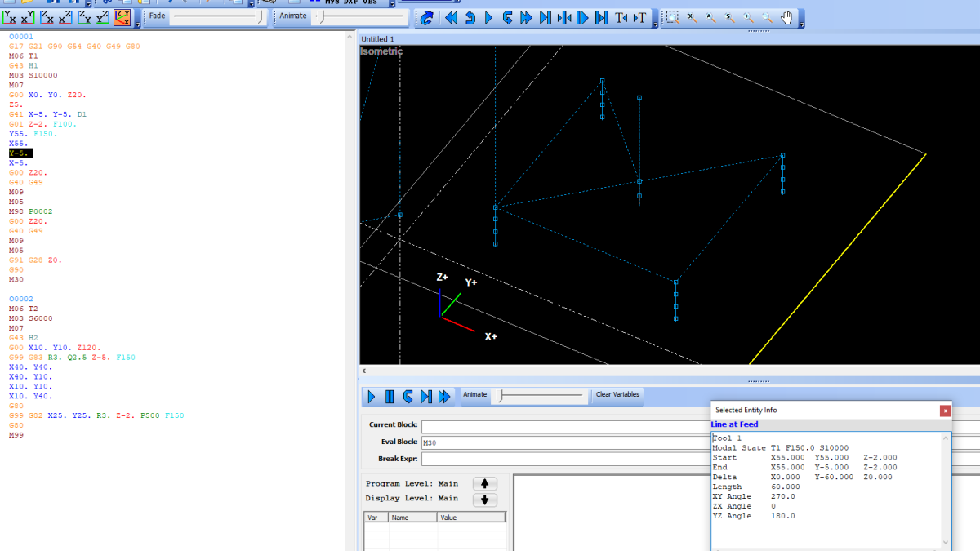Click the top rewind double-arrow icon

coord(451,17)
